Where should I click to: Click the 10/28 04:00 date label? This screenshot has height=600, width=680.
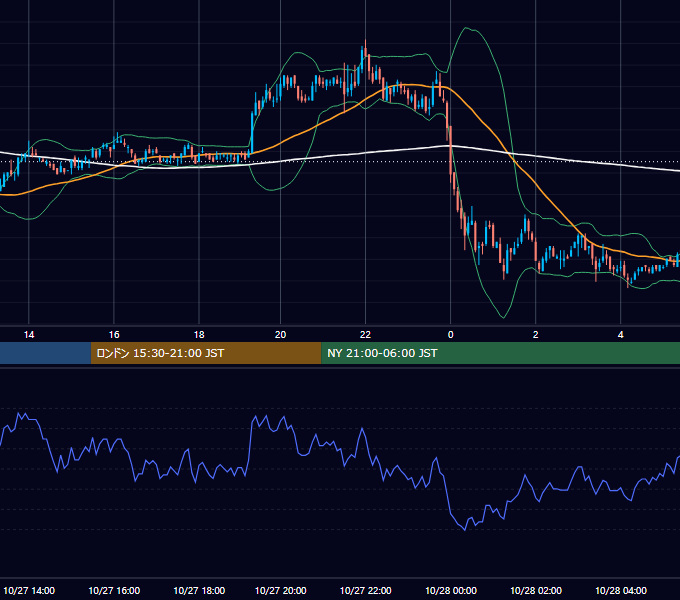coord(621,590)
